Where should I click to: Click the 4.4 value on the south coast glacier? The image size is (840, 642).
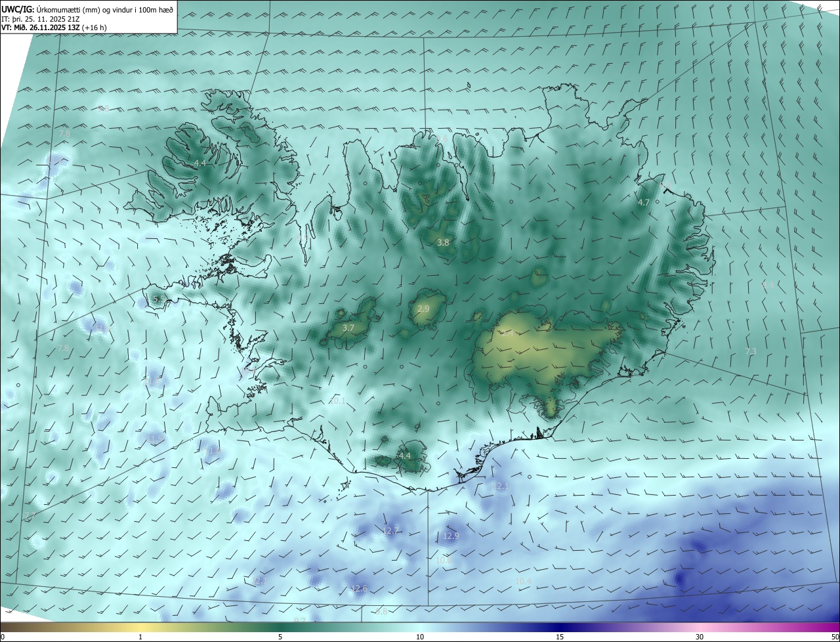tap(404, 456)
